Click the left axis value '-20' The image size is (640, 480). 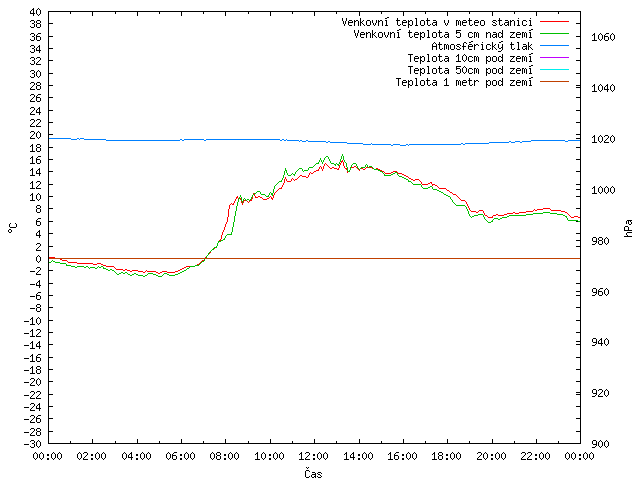[33, 382]
